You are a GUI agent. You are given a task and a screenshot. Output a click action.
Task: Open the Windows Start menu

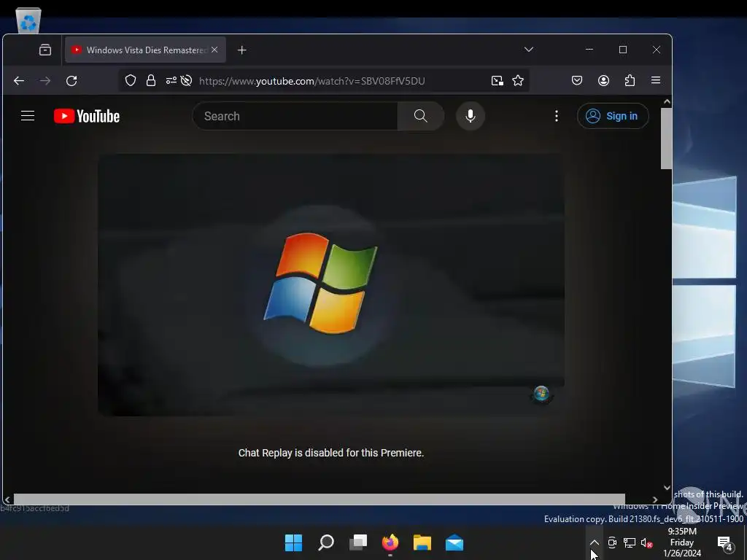coord(293,542)
